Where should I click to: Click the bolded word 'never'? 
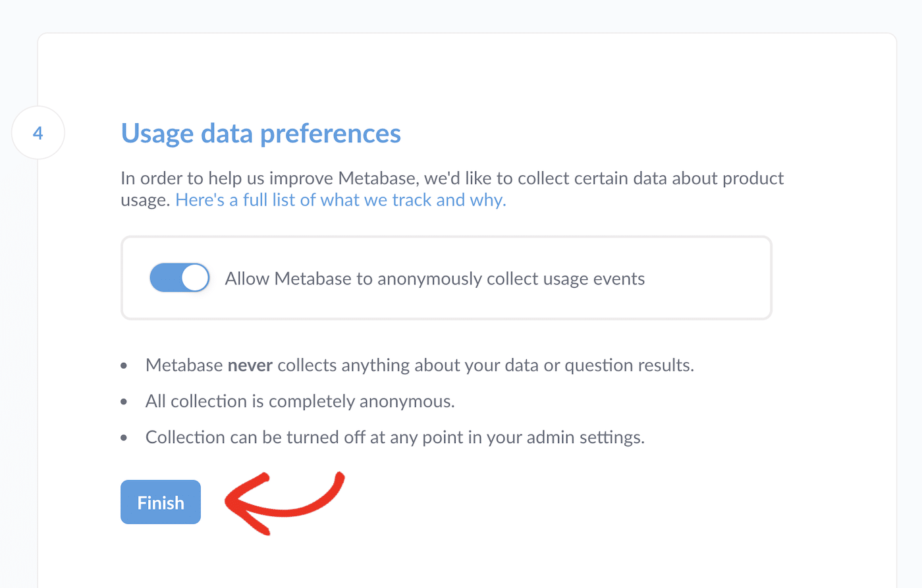coord(250,365)
